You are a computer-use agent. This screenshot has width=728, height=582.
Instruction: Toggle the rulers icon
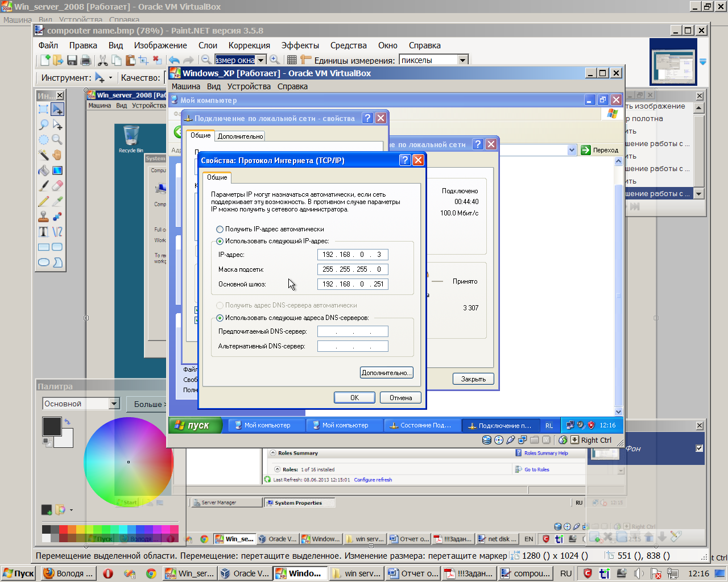pyautogui.click(x=306, y=60)
